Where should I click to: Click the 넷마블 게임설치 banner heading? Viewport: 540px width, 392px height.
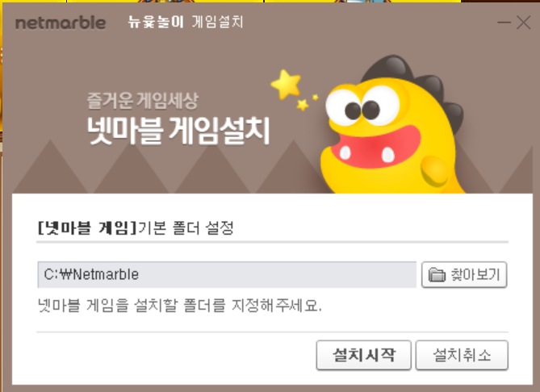[178, 131]
